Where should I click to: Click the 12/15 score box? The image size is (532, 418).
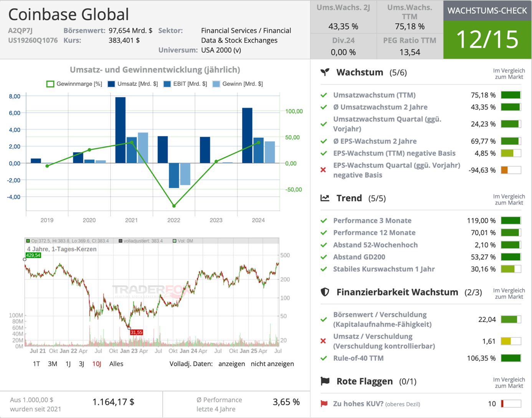click(x=487, y=40)
